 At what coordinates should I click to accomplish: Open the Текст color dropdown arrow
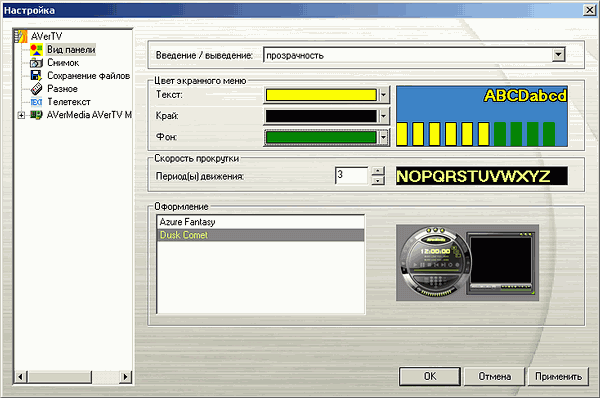(x=383, y=95)
